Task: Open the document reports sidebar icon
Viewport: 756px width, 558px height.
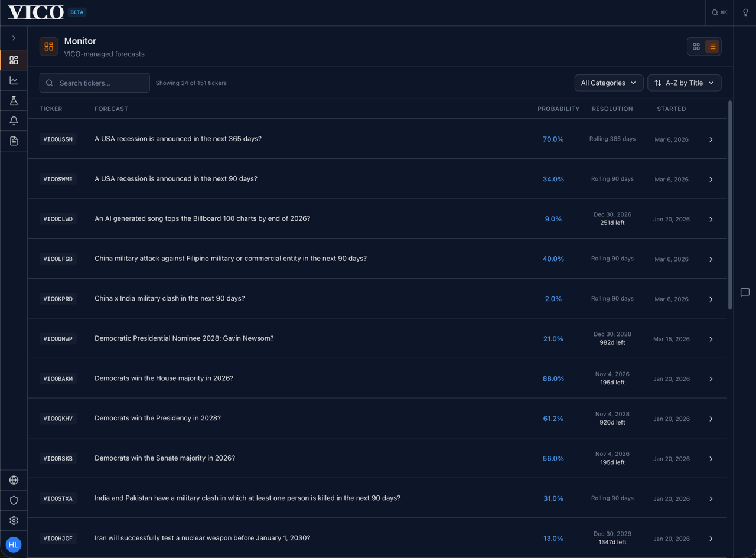Action: (x=14, y=141)
